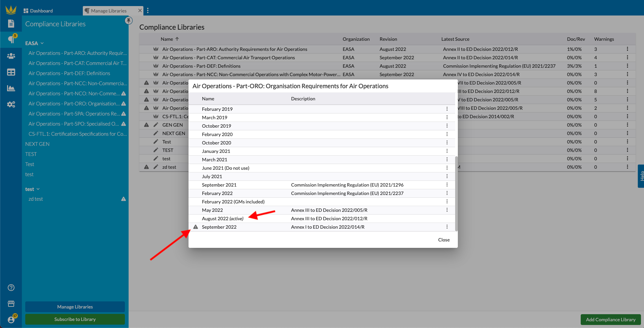The width and height of the screenshot is (644, 328).
Task: Open row menu for October 2019 revision
Action: (447, 126)
